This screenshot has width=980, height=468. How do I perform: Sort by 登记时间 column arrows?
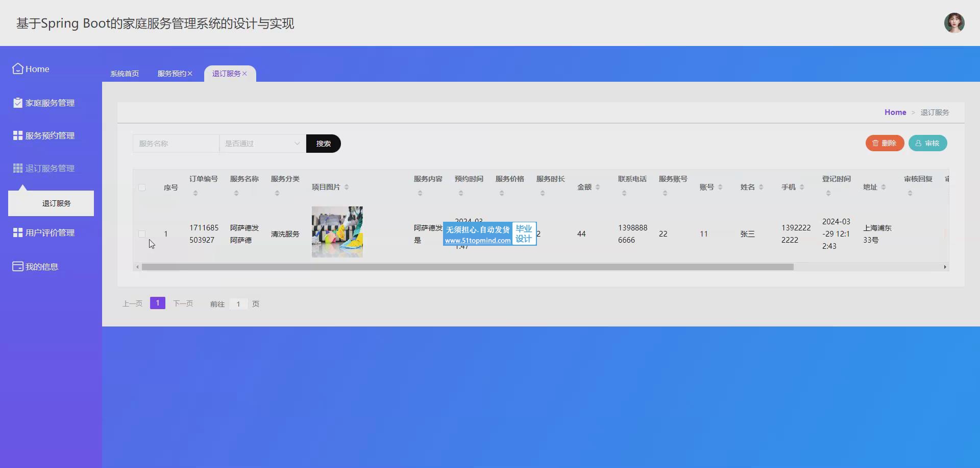click(x=828, y=193)
